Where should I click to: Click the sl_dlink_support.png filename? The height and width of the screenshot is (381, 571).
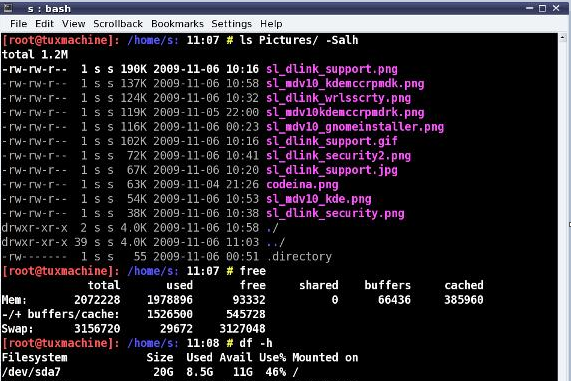tap(332, 69)
